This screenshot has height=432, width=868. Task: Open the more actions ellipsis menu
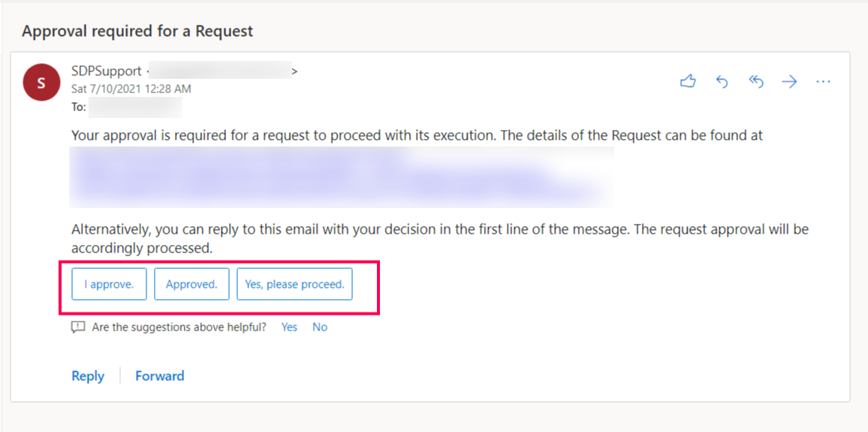[823, 82]
